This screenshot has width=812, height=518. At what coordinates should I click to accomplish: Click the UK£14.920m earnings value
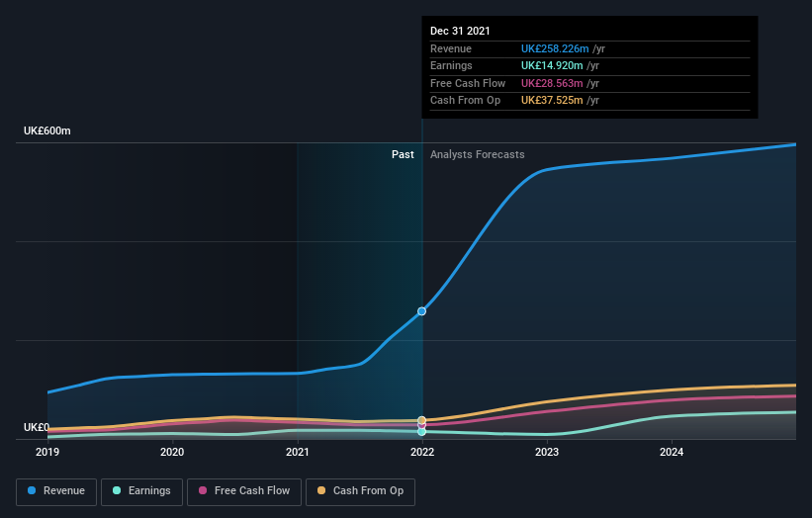[x=552, y=65]
